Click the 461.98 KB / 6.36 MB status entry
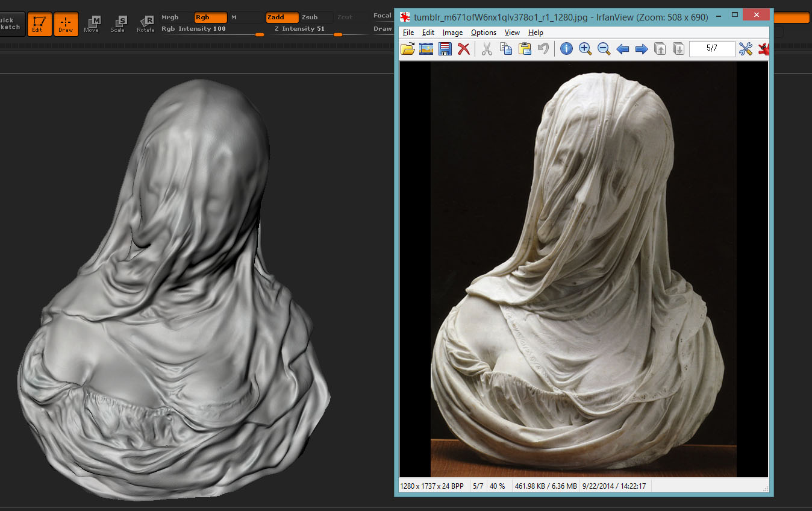 point(545,486)
